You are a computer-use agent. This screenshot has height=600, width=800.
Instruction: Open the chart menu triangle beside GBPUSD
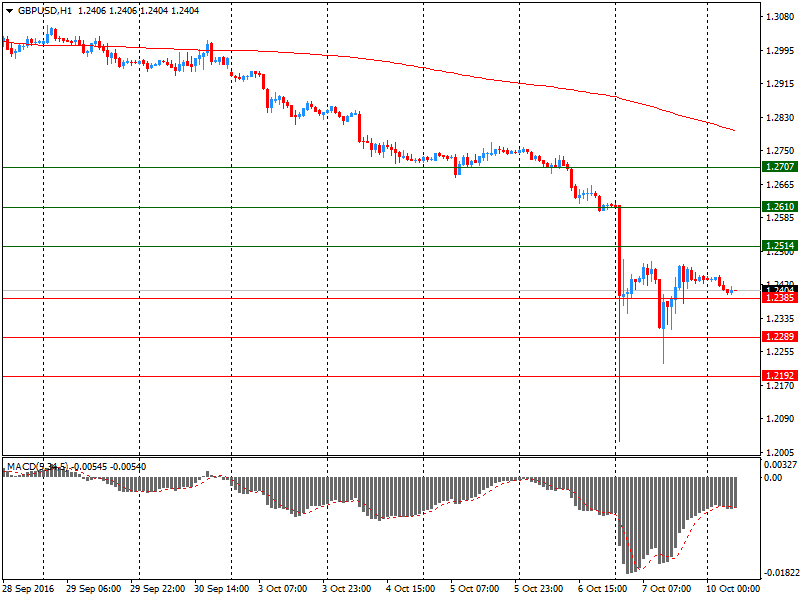point(10,11)
